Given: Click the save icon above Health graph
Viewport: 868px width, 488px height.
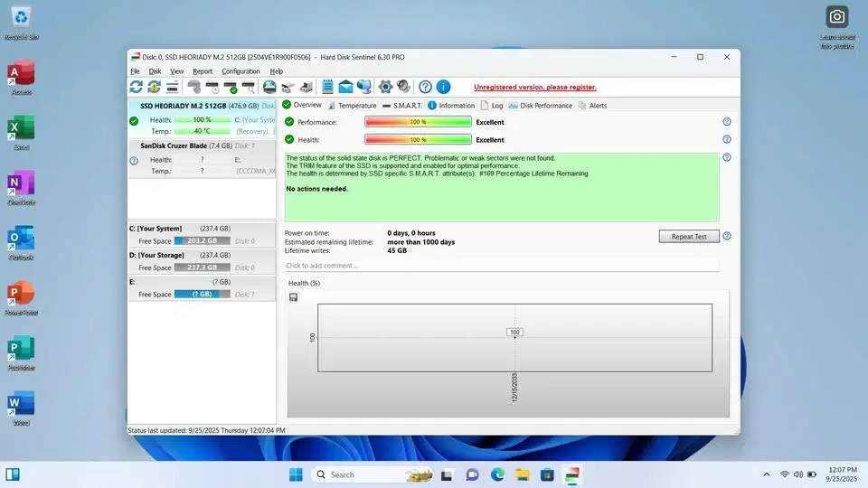Looking at the screenshot, I should click(293, 297).
